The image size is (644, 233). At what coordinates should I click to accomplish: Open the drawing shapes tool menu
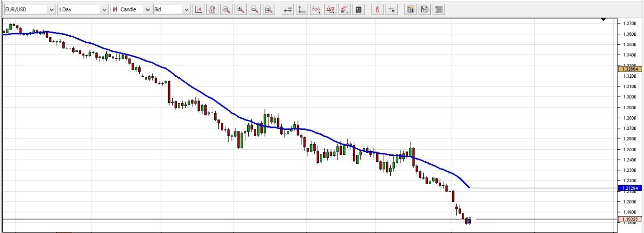[x=330, y=9]
